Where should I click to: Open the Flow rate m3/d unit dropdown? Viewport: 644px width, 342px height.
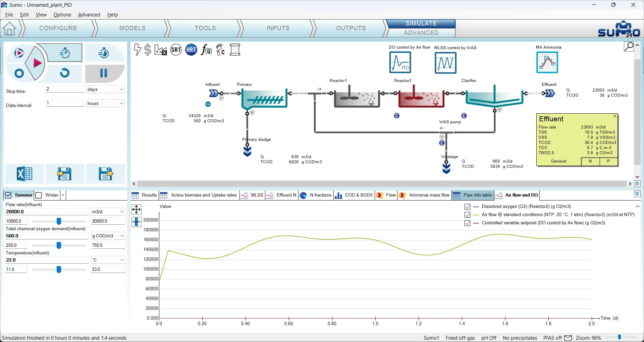[x=108, y=212]
